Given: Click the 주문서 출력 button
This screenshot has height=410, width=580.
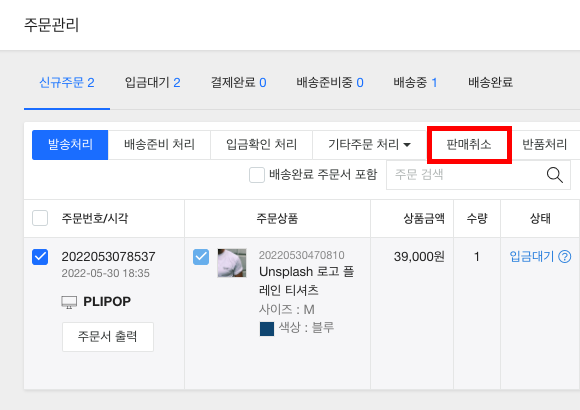Looking at the screenshot, I should 108,337.
